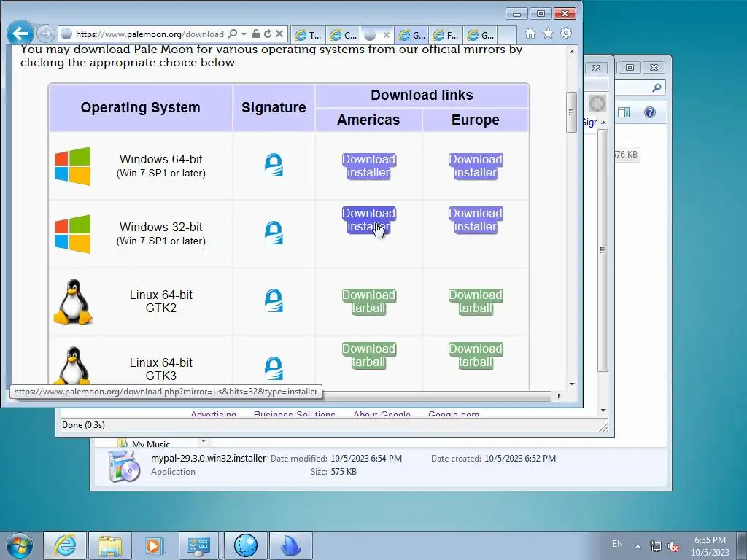Click the Google.com link in background window
Screen dimensions: 747x560
click(x=454, y=414)
